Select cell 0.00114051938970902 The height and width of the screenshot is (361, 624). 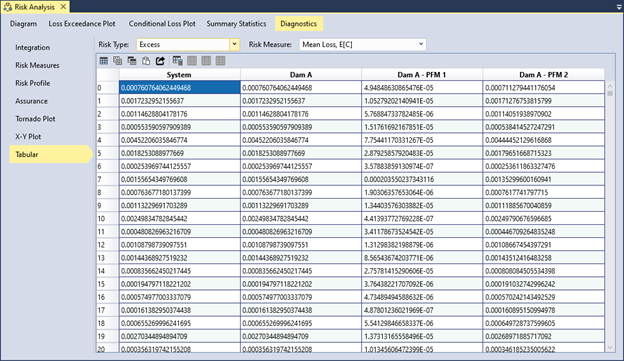pos(544,114)
